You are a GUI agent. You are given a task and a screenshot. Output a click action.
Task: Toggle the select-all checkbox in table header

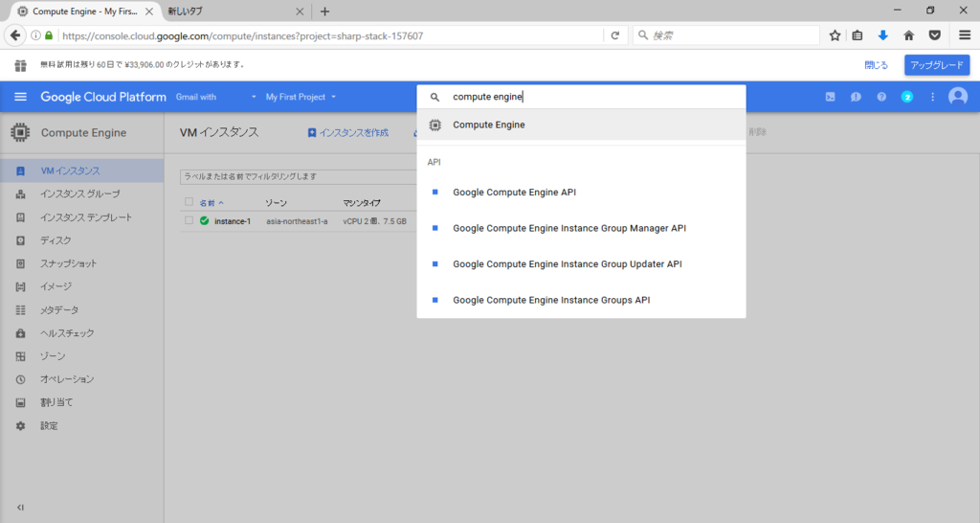189,202
